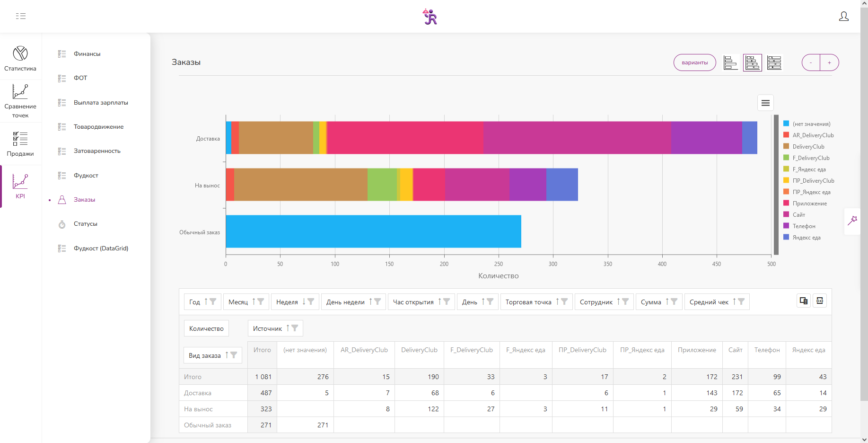Click the minus zoom button

[x=811, y=62]
